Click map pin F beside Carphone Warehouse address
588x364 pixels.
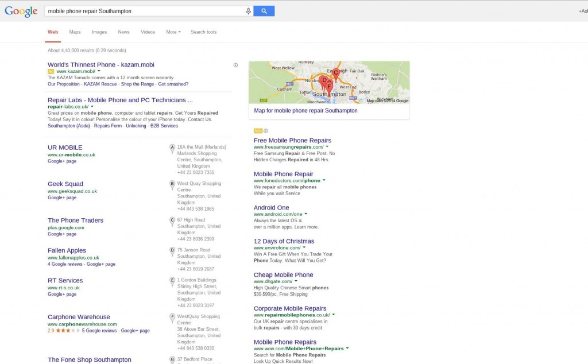coord(172,317)
